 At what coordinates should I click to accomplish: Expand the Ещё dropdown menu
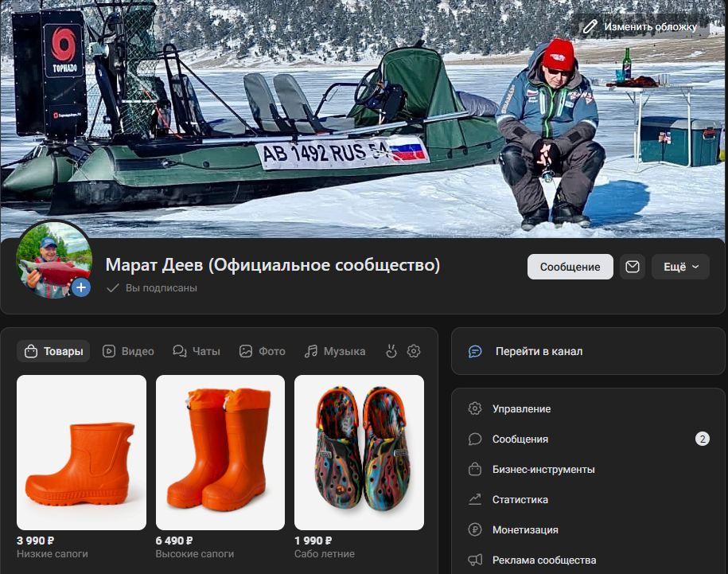click(x=680, y=267)
